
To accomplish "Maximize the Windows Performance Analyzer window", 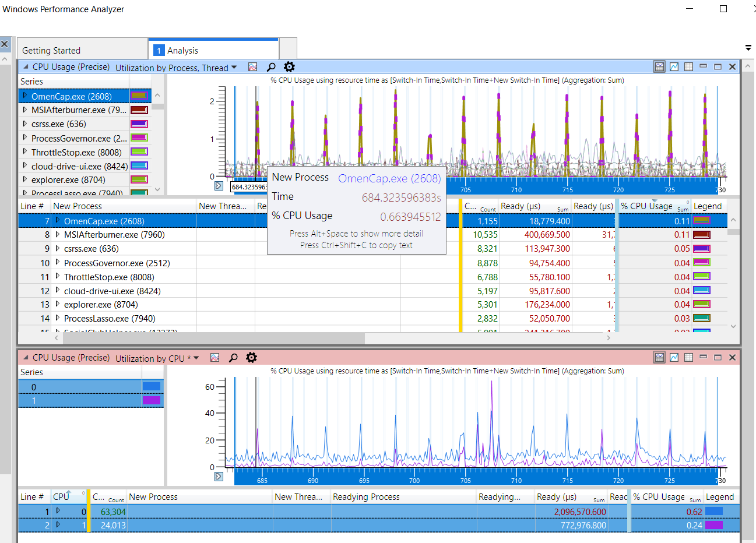I will pos(723,9).
